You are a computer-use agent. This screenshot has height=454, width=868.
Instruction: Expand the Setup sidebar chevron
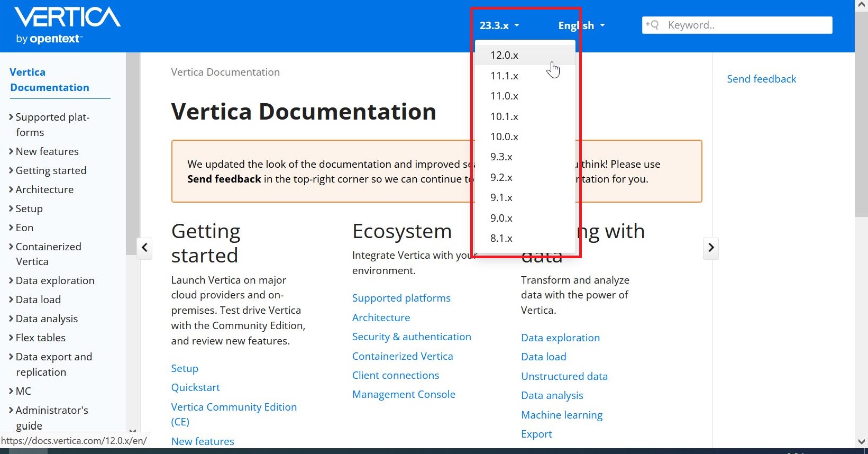[11, 208]
